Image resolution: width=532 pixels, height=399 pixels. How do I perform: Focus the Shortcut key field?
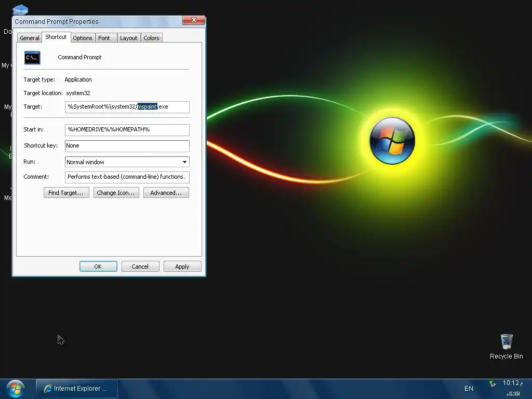tap(127, 146)
